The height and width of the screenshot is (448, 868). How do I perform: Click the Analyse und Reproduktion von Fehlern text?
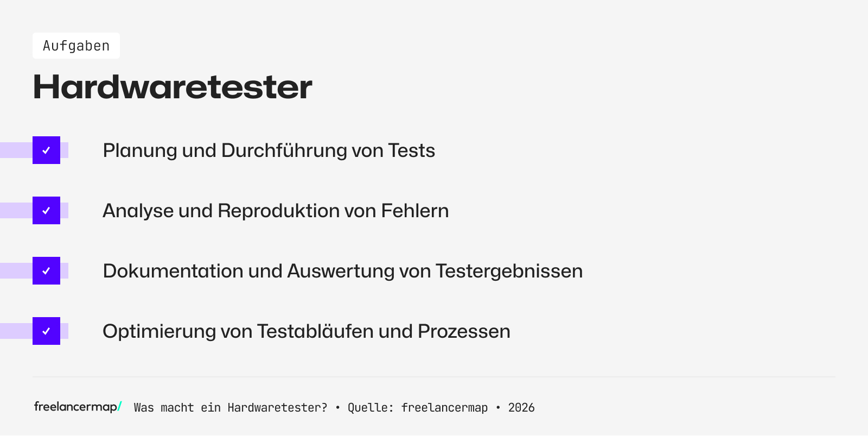pyautogui.click(x=276, y=211)
